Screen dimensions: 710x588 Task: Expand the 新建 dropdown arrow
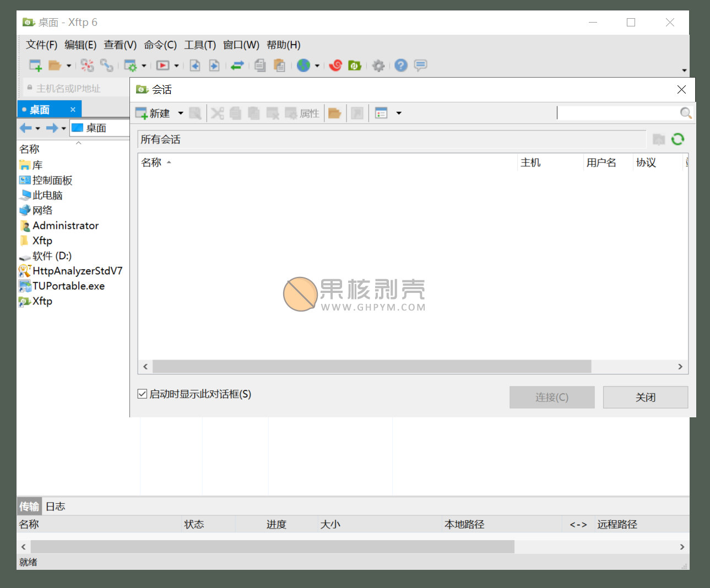pyautogui.click(x=181, y=113)
